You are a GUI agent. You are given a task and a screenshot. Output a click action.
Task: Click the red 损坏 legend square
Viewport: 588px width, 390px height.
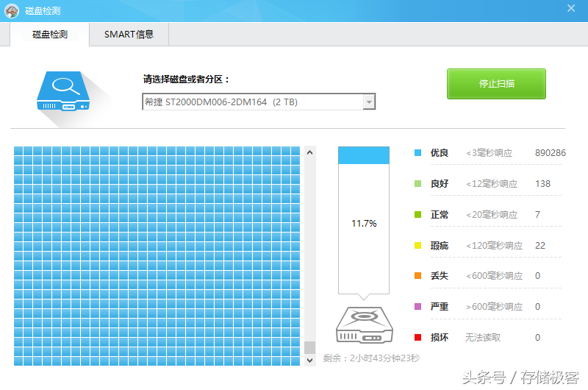click(417, 337)
